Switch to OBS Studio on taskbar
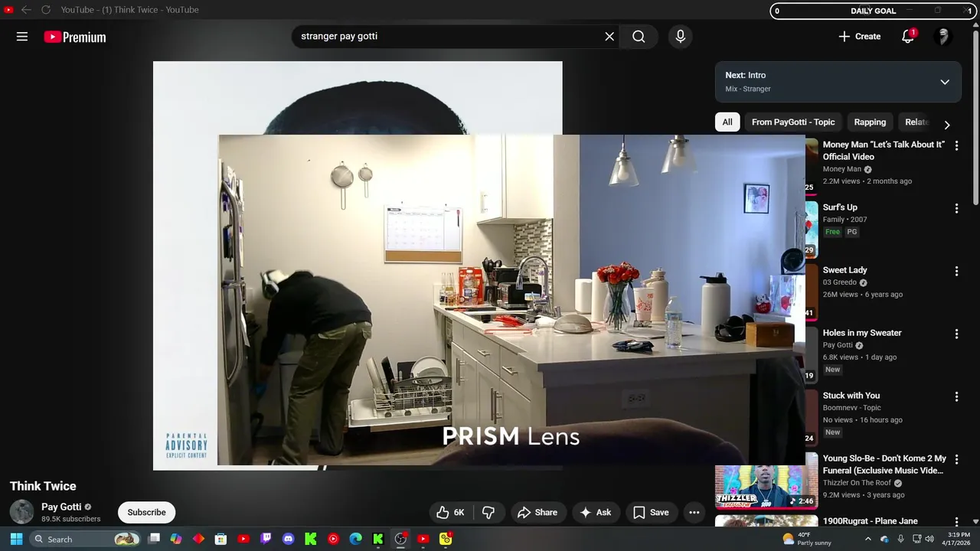This screenshot has height=551, width=980. (400, 539)
